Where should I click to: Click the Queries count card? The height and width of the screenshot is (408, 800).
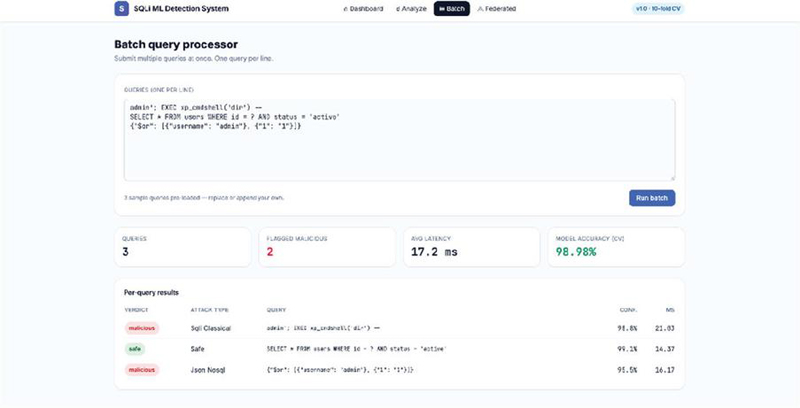pyautogui.click(x=183, y=247)
